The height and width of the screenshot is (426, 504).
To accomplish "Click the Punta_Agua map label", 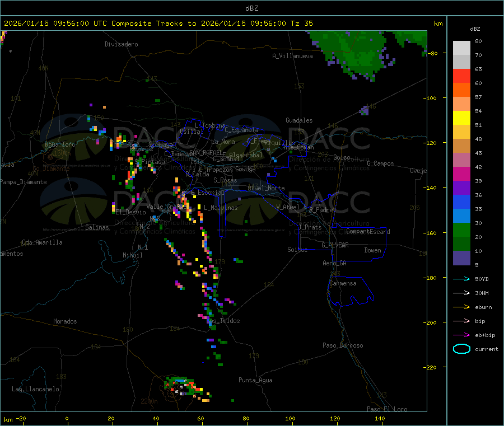I will pos(255,380).
